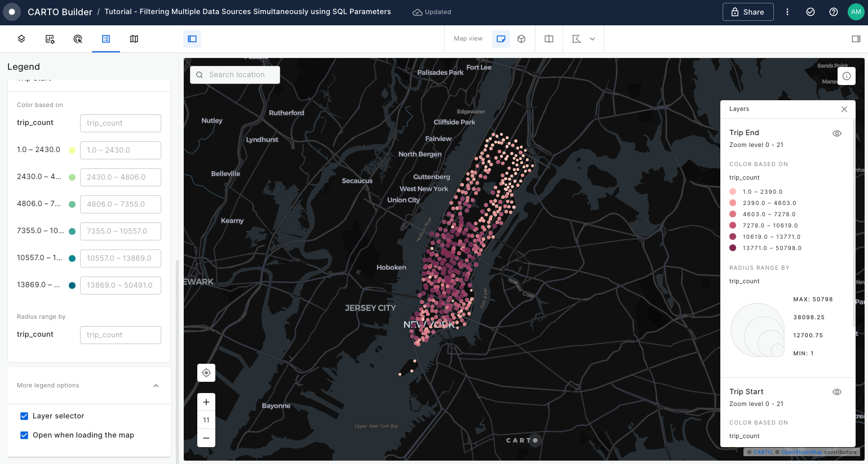Viewport: 868px width, 464px height.
Task: Click the 13869.0 range dark blue swatch
Action: (72, 285)
